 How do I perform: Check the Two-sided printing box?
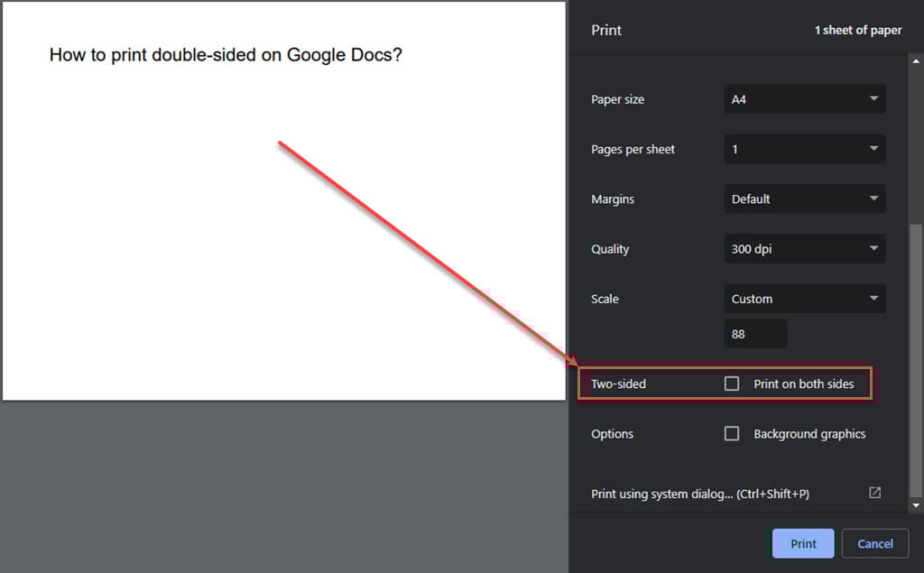click(731, 384)
